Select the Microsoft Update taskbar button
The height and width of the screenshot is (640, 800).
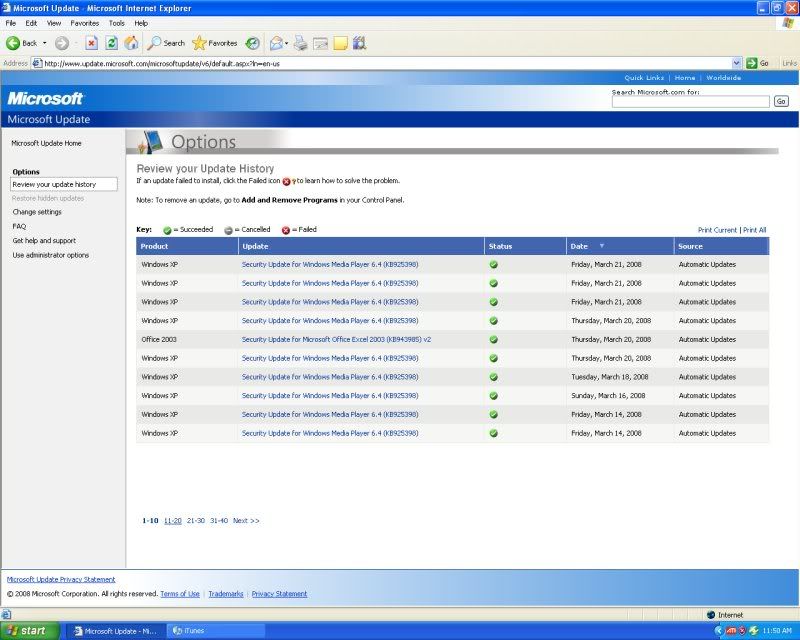(116, 631)
